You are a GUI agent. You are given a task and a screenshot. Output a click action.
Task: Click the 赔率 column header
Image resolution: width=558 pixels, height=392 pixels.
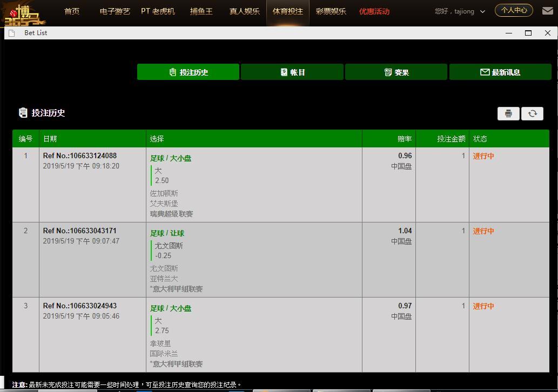[x=405, y=139]
